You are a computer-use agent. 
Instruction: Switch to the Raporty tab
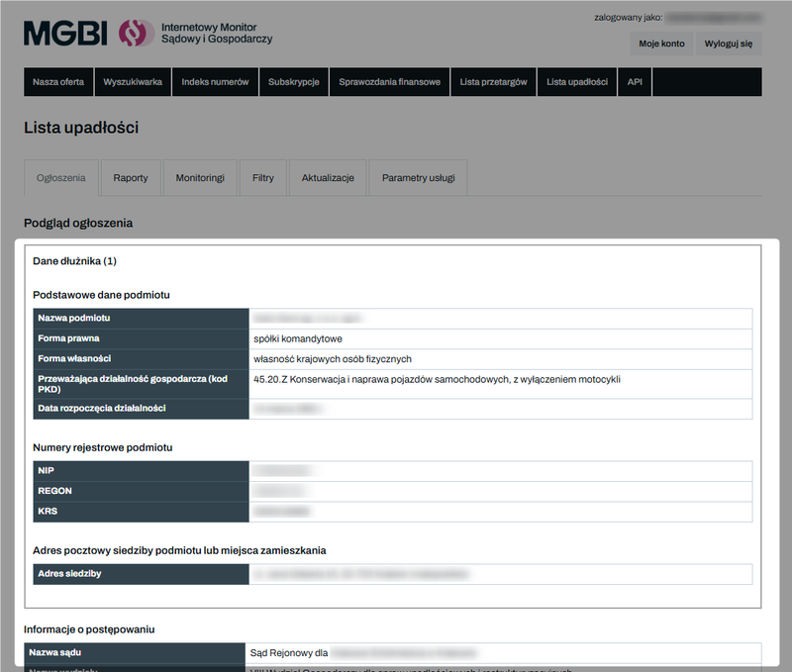pos(131,178)
